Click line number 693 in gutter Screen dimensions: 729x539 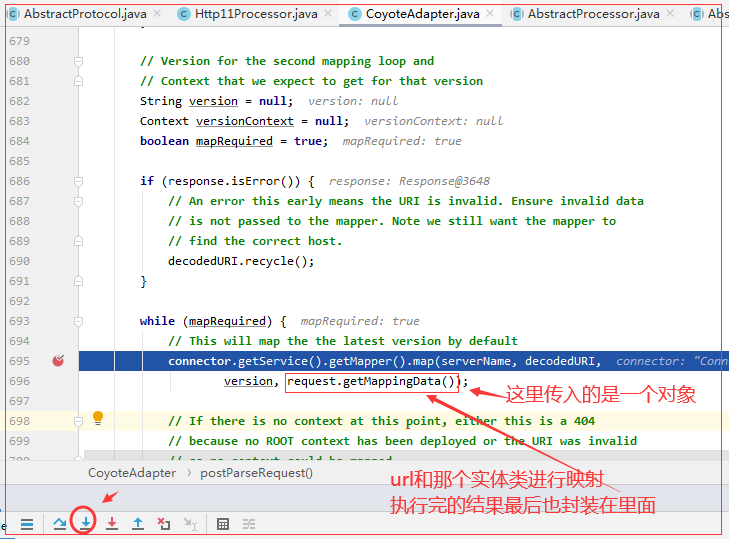pyautogui.click(x=20, y=321)
